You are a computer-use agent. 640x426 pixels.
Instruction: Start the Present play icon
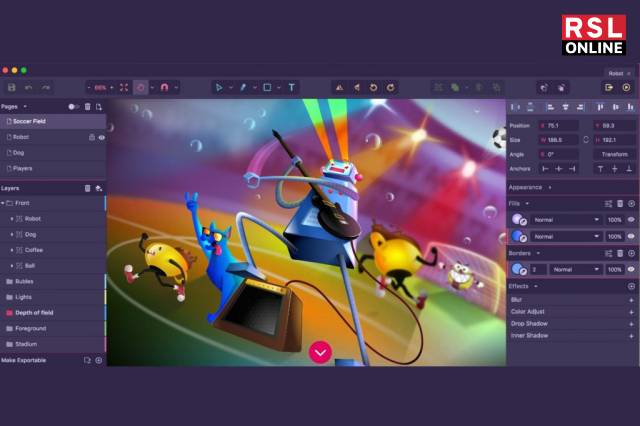626,87
